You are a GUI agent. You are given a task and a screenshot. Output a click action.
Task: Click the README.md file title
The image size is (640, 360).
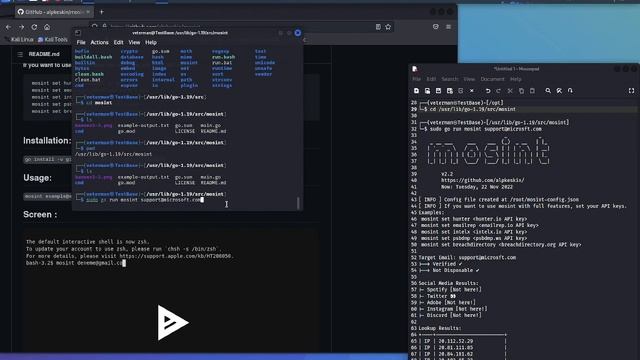coord(44,54)
